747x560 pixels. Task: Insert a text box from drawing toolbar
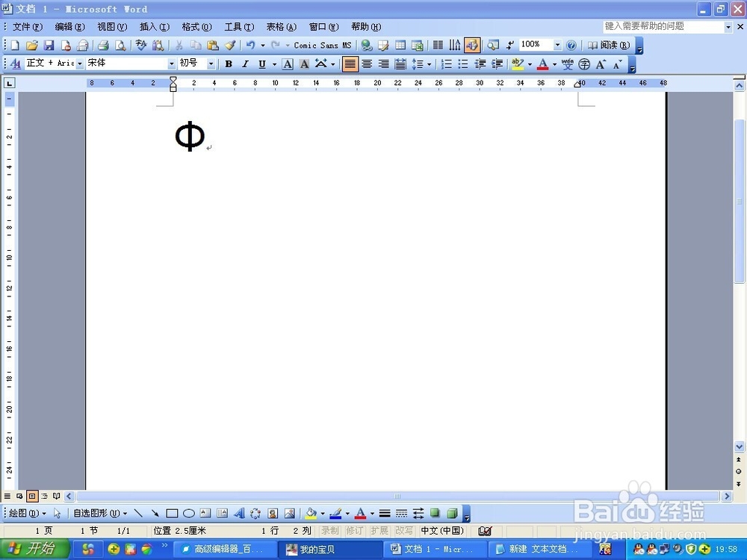click(205, 513)
